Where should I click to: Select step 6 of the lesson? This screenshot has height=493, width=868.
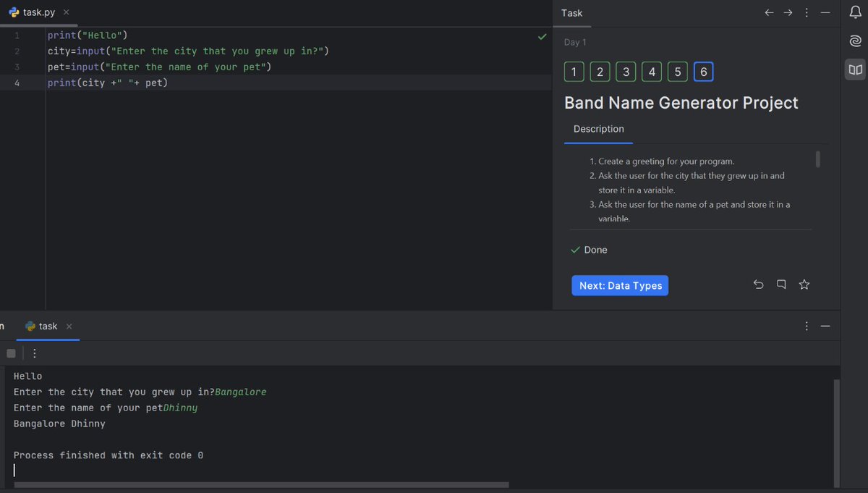click(x=703, y=72)
